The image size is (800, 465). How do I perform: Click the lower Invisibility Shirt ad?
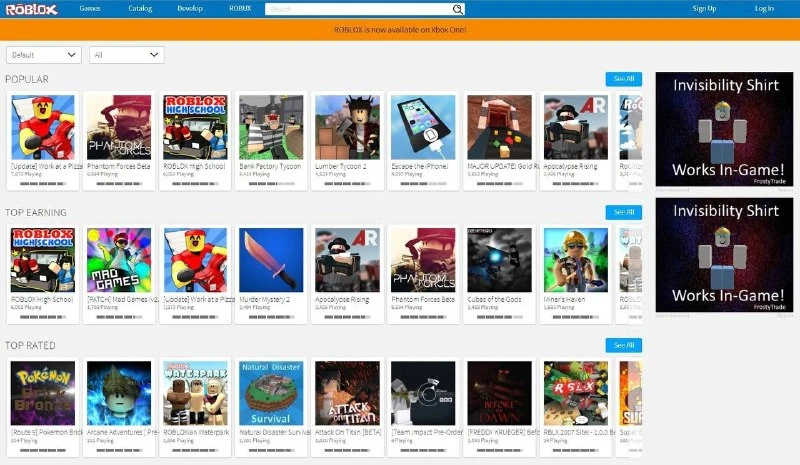click(x=724, y=255)
